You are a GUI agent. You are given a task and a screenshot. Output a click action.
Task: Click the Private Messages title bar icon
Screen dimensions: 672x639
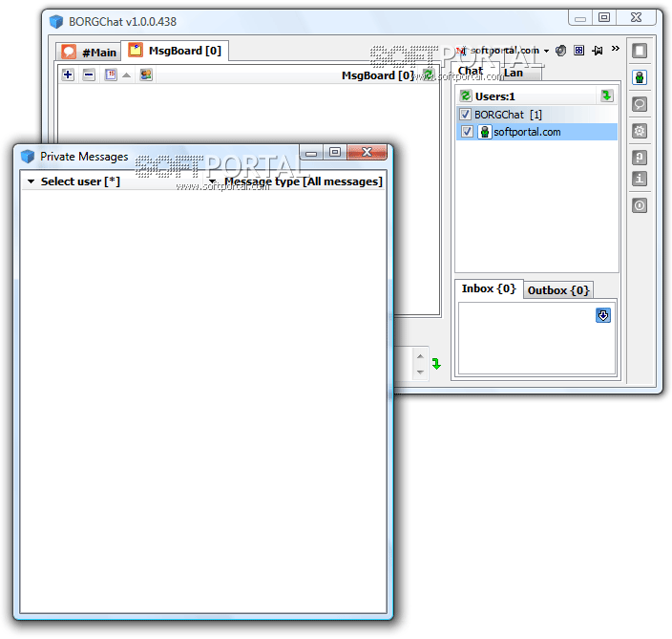pos(28,157)
